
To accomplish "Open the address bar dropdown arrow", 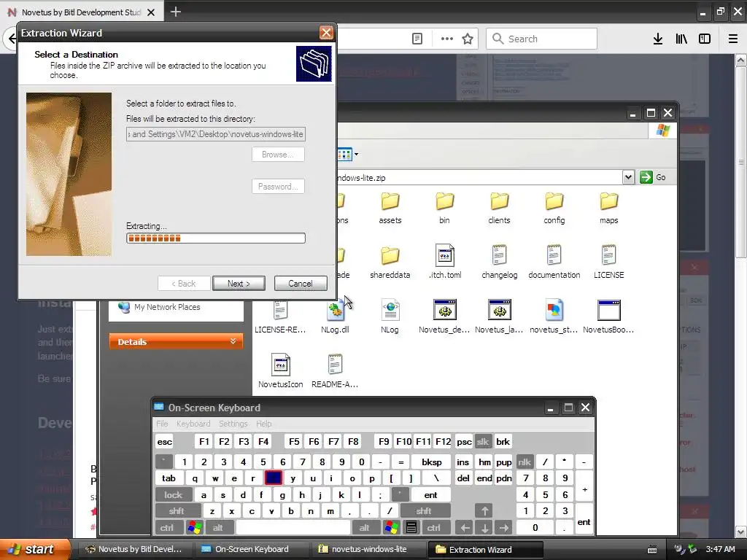I will tap(628, 177).
